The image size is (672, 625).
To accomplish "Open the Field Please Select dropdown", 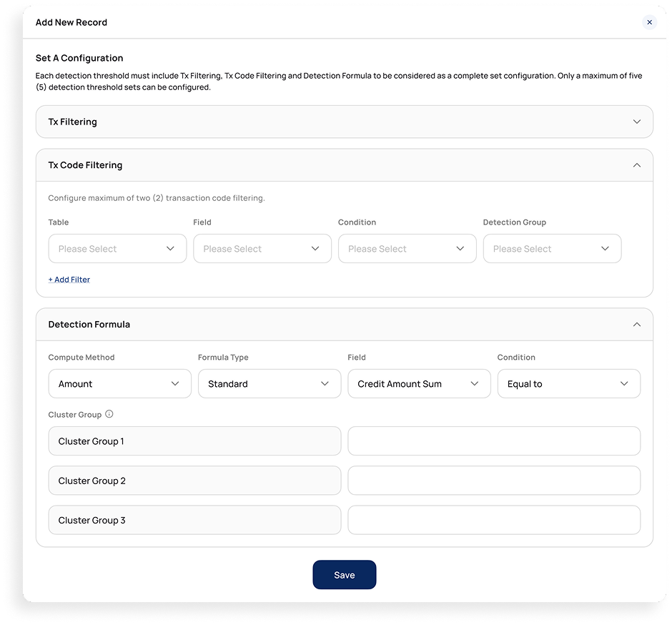I will coord(262,249).
